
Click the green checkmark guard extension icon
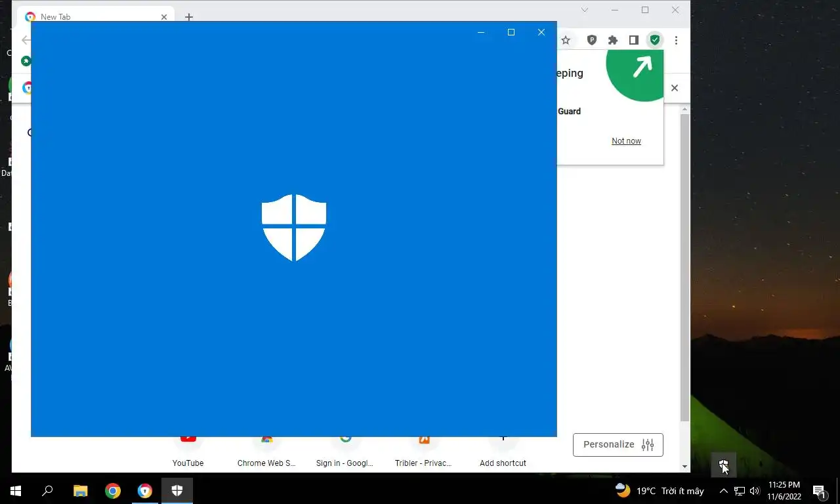pyautogui.click(x=655, y=40)
